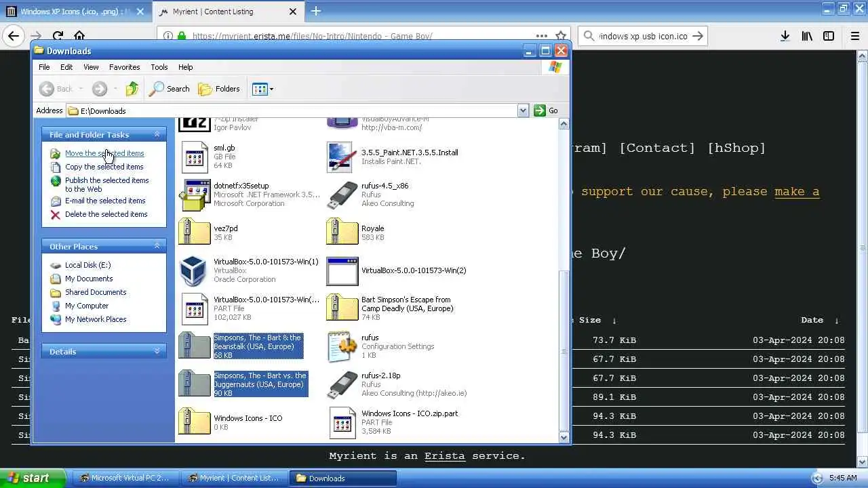The height and width of the screenshot is (488, 868).
Task: Select the Bart & the Beanstalk zip icon
Action: tap(195, 345)
